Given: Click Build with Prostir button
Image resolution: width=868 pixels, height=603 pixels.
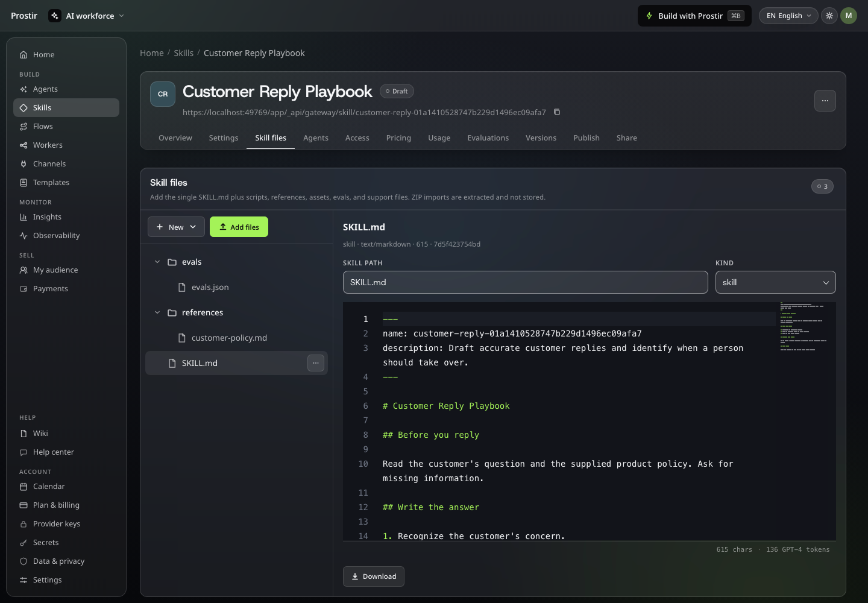Looking at the screenshot, I should [x=694, y=16].
